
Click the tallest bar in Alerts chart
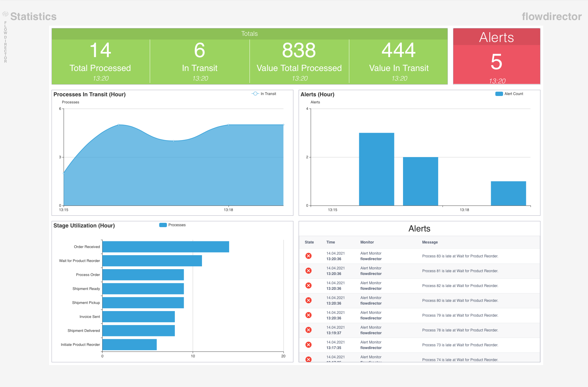click(x=376, y=169)
